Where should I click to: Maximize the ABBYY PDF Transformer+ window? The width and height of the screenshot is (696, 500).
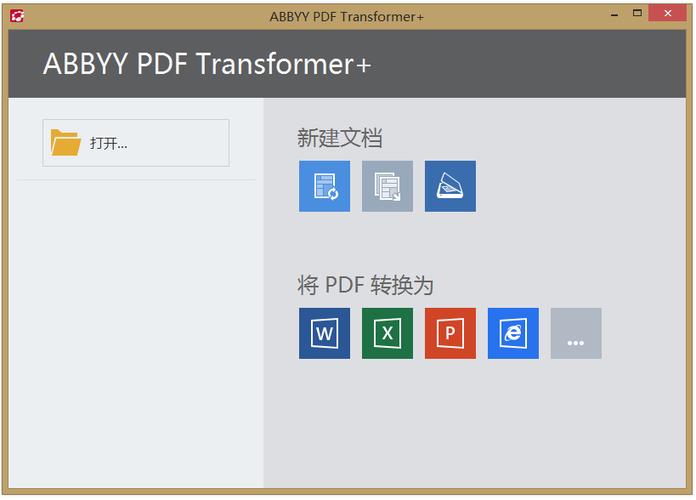point(637,13)
